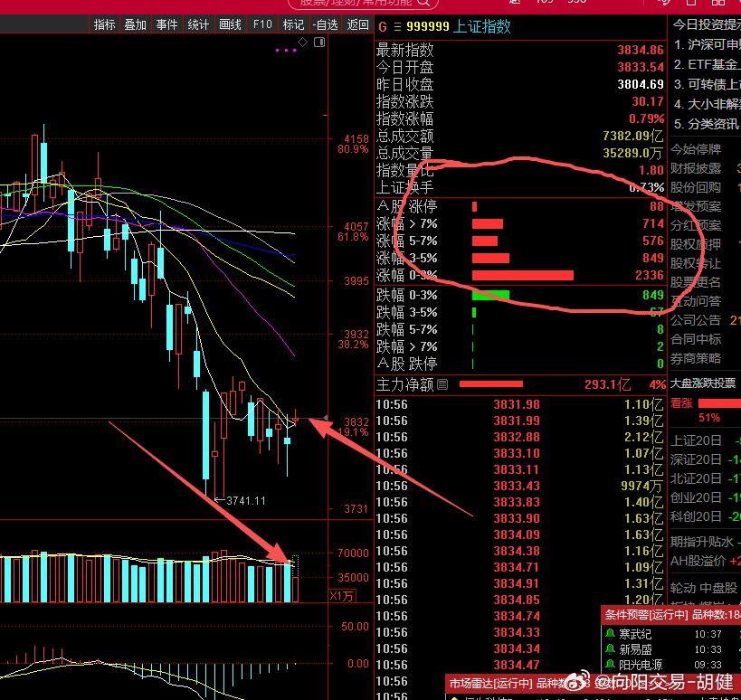Click the bell icon next to 新易盛
This screenshot has width=741, height=700.
click(x=610, y=649)
